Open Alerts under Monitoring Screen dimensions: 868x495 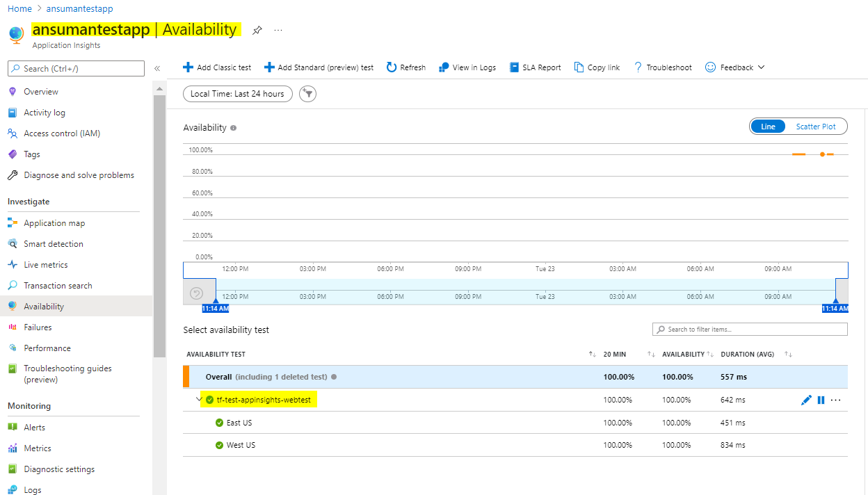click(34, 428)
